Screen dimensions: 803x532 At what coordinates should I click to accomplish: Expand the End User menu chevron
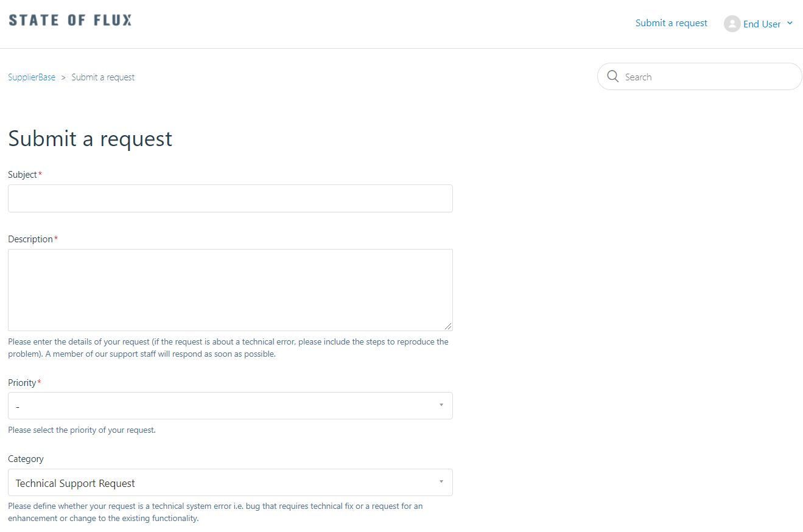pos(790,23)
